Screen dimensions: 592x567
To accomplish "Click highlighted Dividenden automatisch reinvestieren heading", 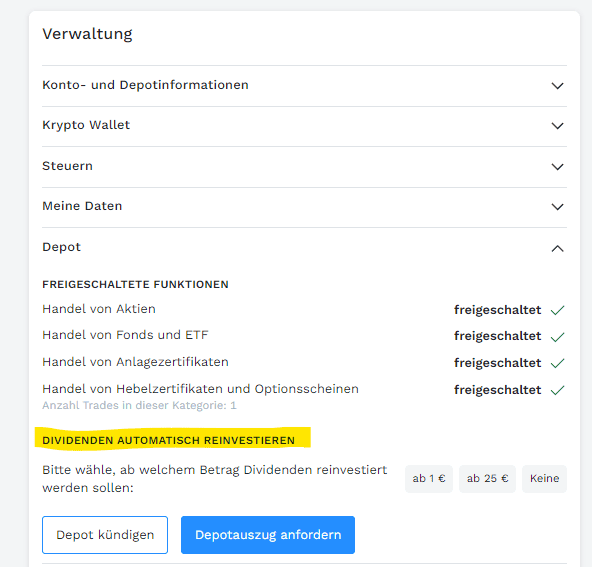I will click(x=168, y=441).
